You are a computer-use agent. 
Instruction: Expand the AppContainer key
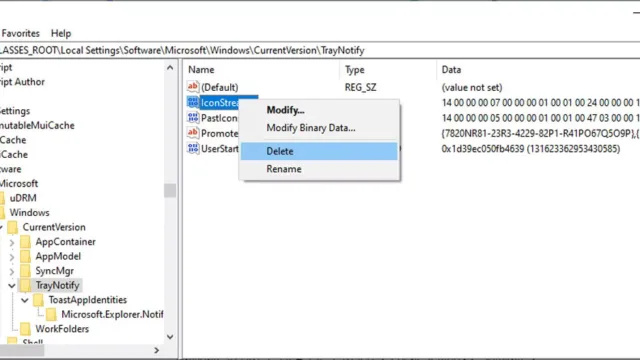(11, 242)
